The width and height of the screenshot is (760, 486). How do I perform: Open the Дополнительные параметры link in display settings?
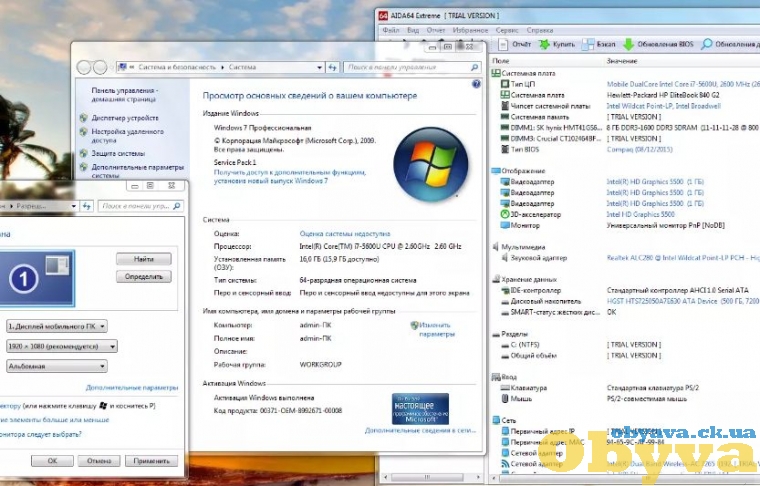(x=132, y=388)
